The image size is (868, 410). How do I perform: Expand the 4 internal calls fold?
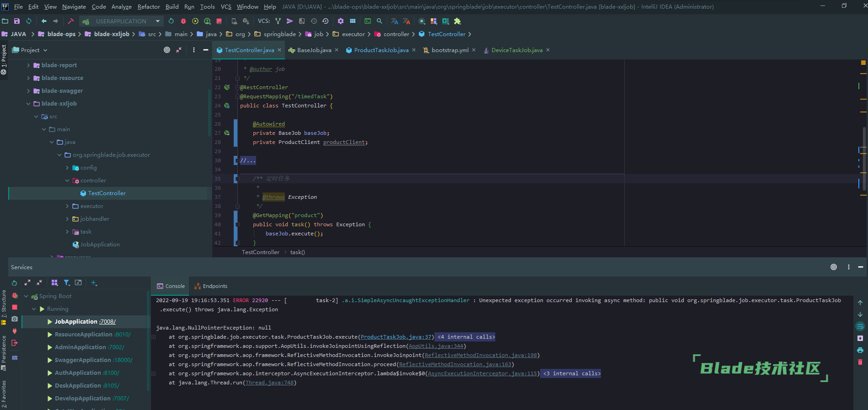pyautogui.click(x=466, y=337)
